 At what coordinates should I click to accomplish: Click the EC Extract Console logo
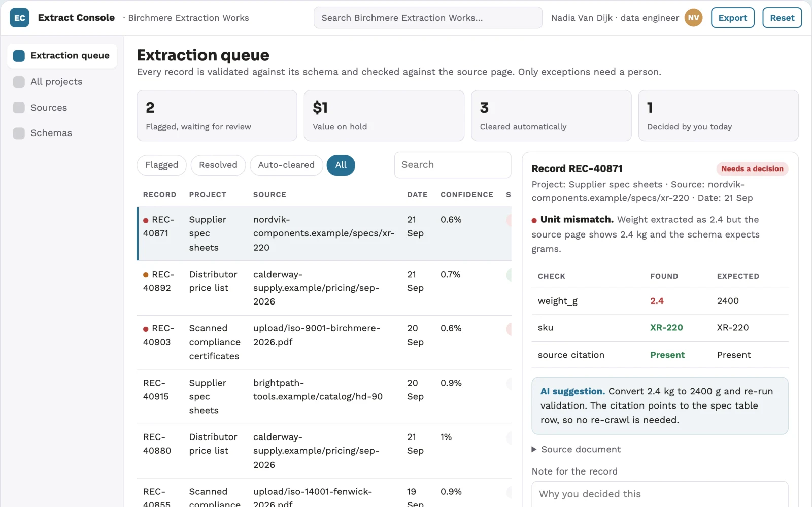[19, 18]
